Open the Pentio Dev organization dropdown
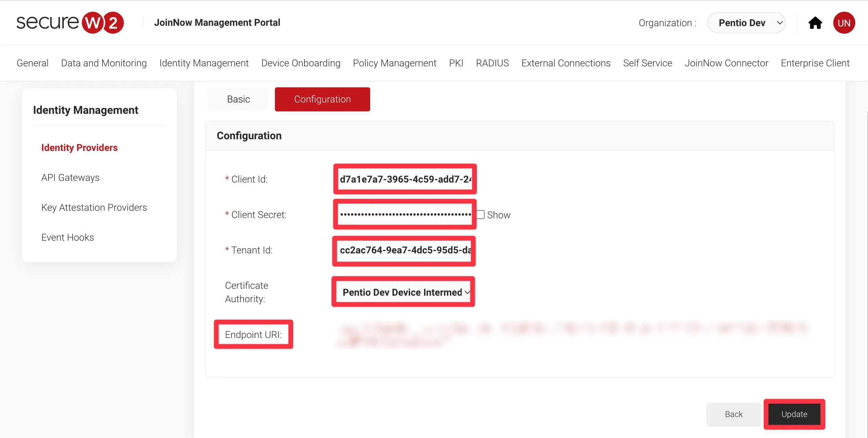Image resolution: width=868 pixels, height=438 pixels. [x=746, y=23]
